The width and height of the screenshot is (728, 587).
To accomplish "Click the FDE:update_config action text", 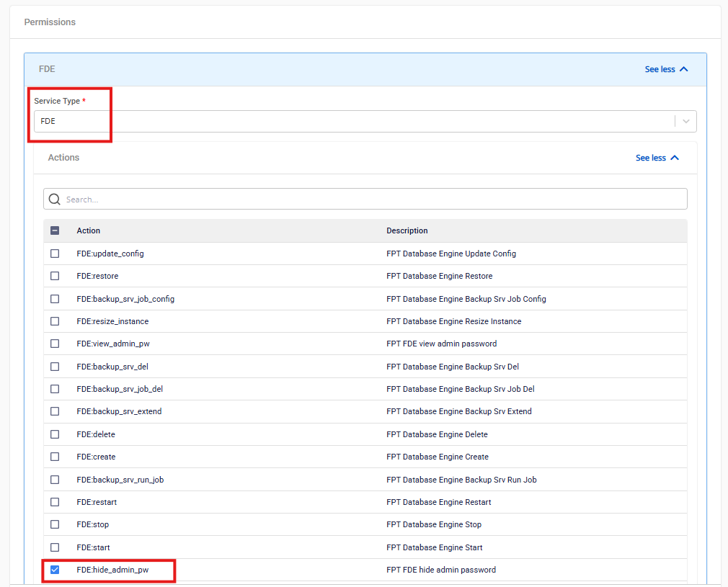I will [110, 254].
